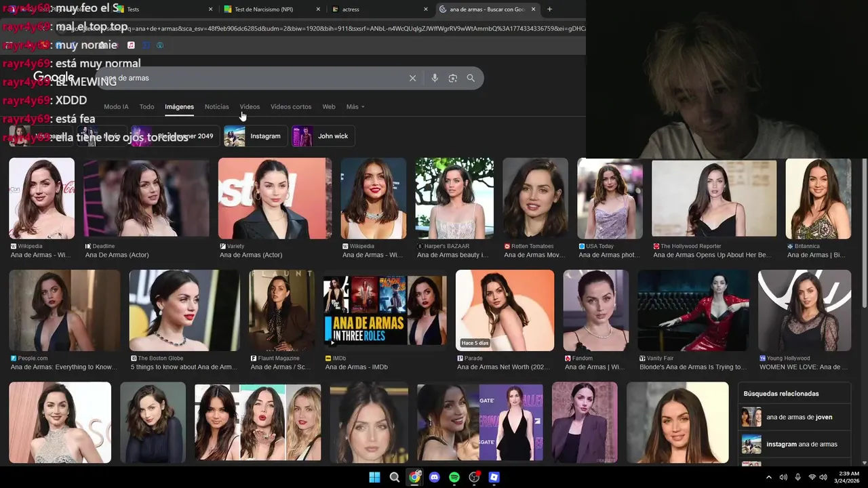Click 'Ana de Armas - IMDb' caption
Screen dimensions: 868x488
pyautogui.click(x=356, y=367)
